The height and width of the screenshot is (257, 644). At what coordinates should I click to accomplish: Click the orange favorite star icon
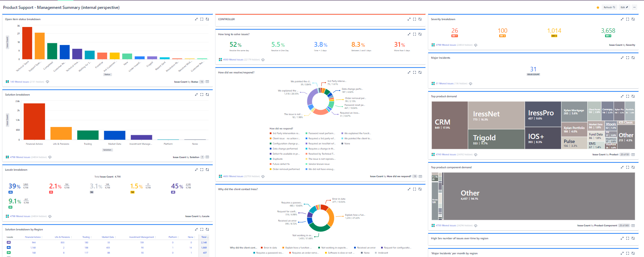[598, 8]
